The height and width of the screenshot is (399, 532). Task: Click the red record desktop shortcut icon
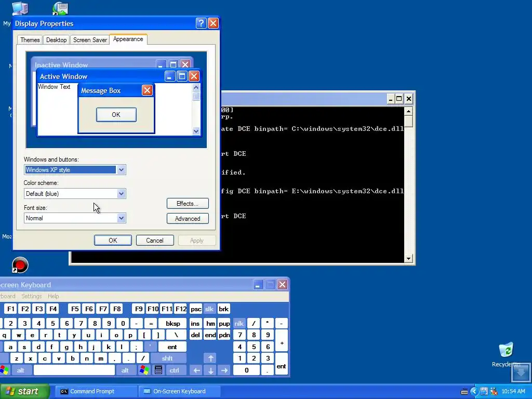(20, 264)
